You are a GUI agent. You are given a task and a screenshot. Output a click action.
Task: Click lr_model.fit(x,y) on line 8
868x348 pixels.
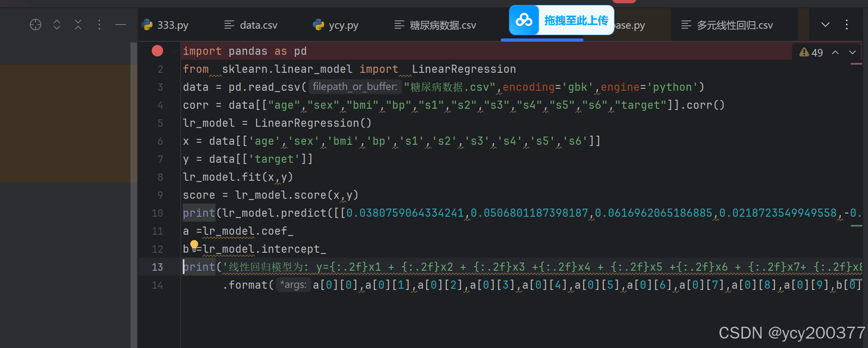(x=238, y=177)
